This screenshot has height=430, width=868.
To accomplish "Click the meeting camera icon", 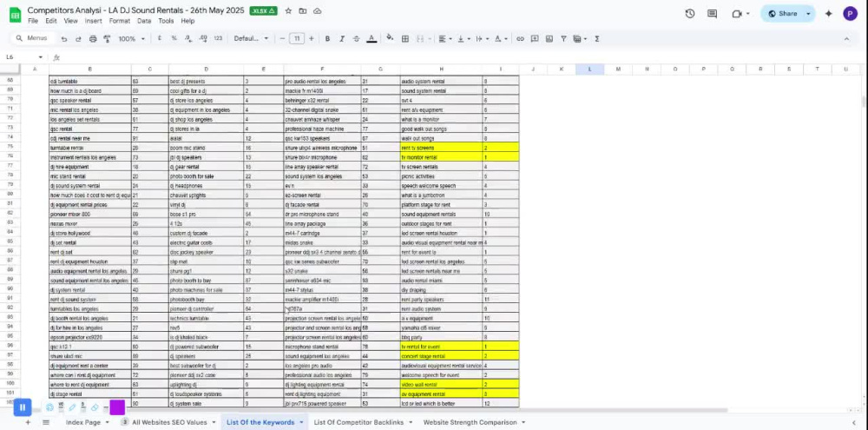I will (737, 14).
